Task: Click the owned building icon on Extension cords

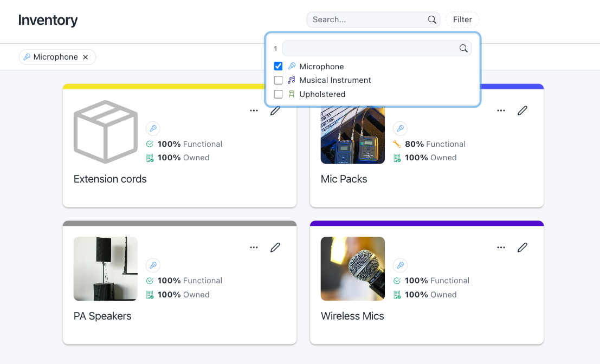Action: point(150,158)
